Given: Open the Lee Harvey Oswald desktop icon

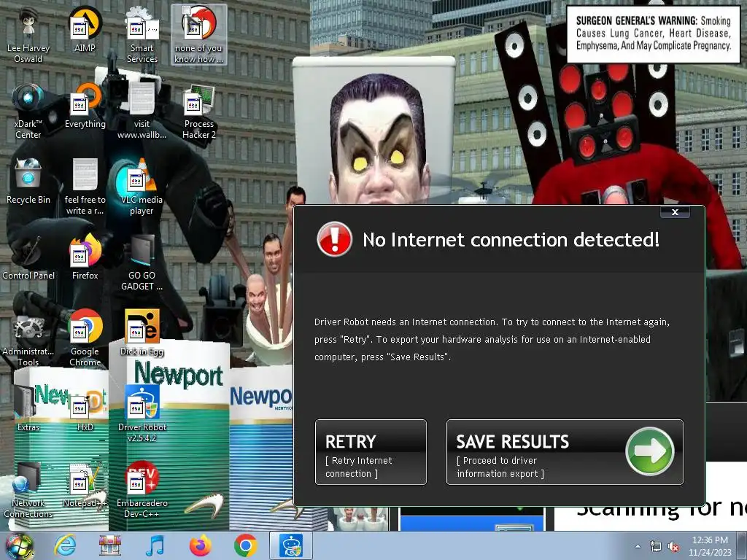Looking at the screenshot, I should point(28,36).
